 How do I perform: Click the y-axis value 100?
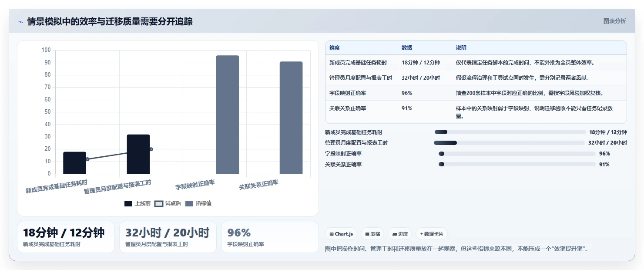[x=46, y=50]
